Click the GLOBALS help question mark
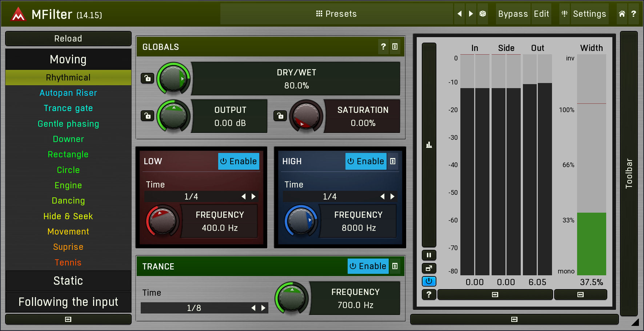 (x=383, y=47)
